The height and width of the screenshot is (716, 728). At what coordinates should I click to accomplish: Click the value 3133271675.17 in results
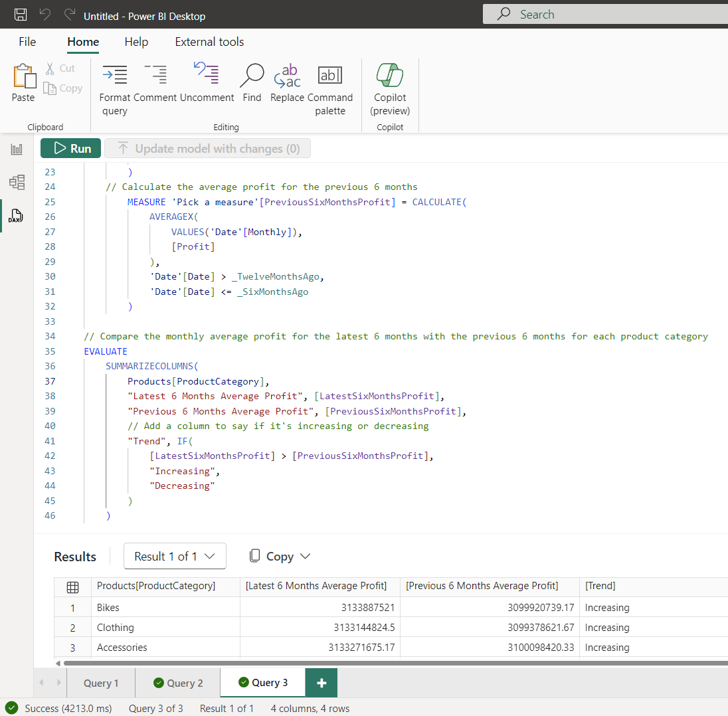(x=362, y=648)
